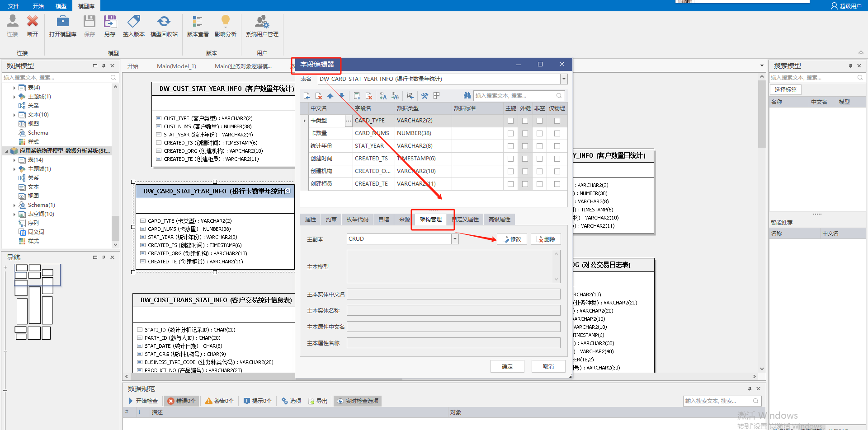Open 模型回收站 model recycle bin
868x430 pixels.
pyautogui.click(x=164, y=26)
